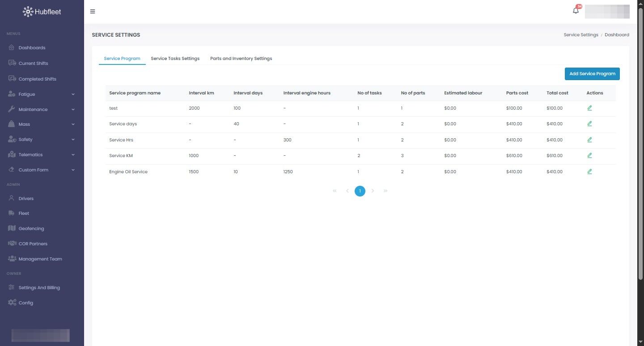Image resolution: width=644 pixels, height=346 pixels.
Task: Open Config in the Owner section
Action: click(x=26, y=303)
